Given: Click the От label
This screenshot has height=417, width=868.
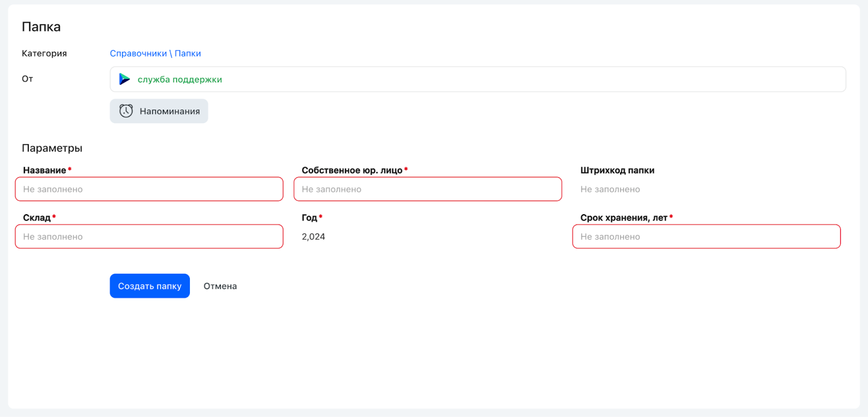Looking at the screenshot, I should pos(28,79).
